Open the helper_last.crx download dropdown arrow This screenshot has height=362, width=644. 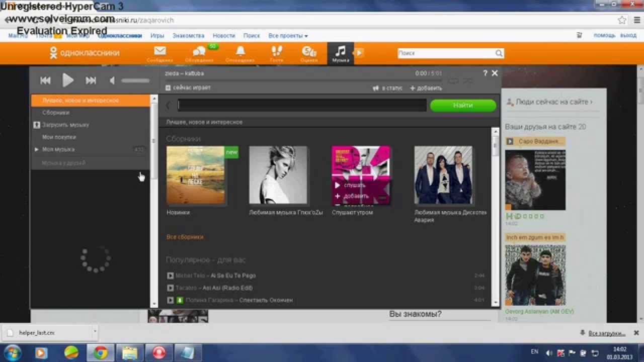pos(95,332)
